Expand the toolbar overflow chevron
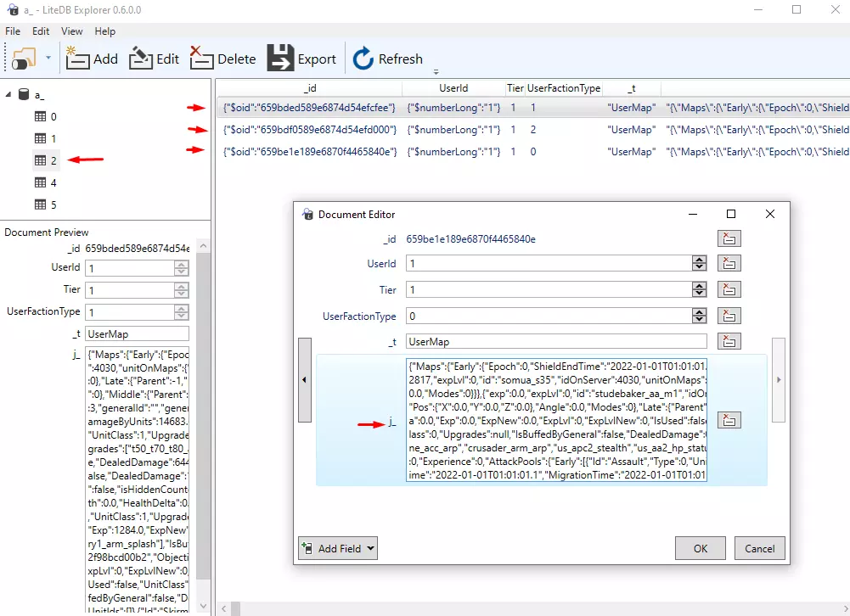The width and height of the screenshot is (850, 616). (436, 72)
